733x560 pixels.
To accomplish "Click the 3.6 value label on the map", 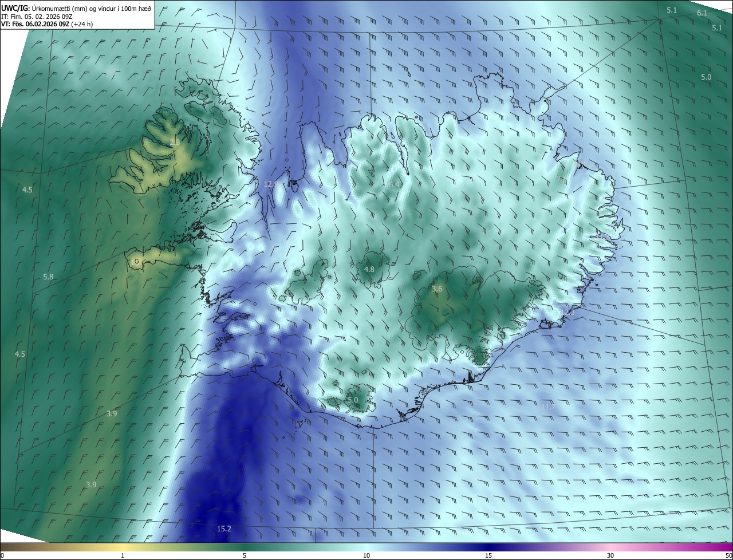I will point(437,289).
